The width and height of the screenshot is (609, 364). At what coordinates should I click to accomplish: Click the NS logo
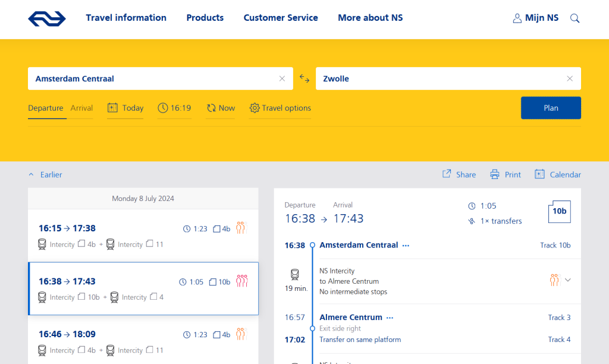coord(46,18)
